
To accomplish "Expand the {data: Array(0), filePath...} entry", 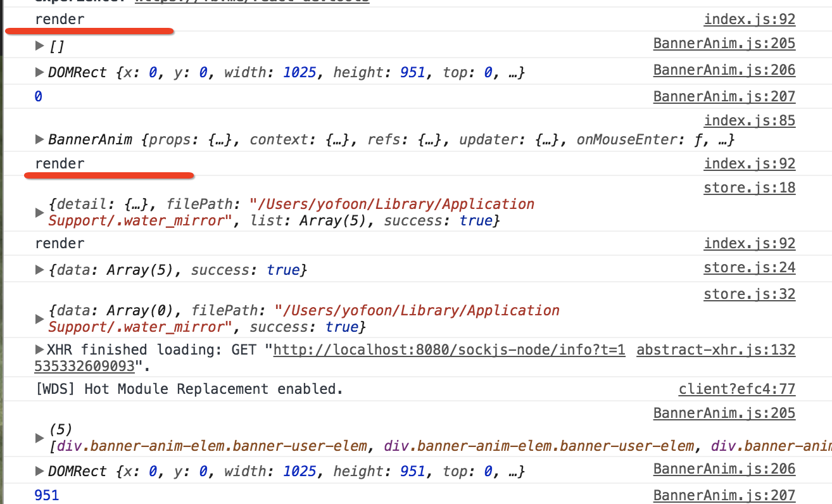I will click(x=40, y=319).
